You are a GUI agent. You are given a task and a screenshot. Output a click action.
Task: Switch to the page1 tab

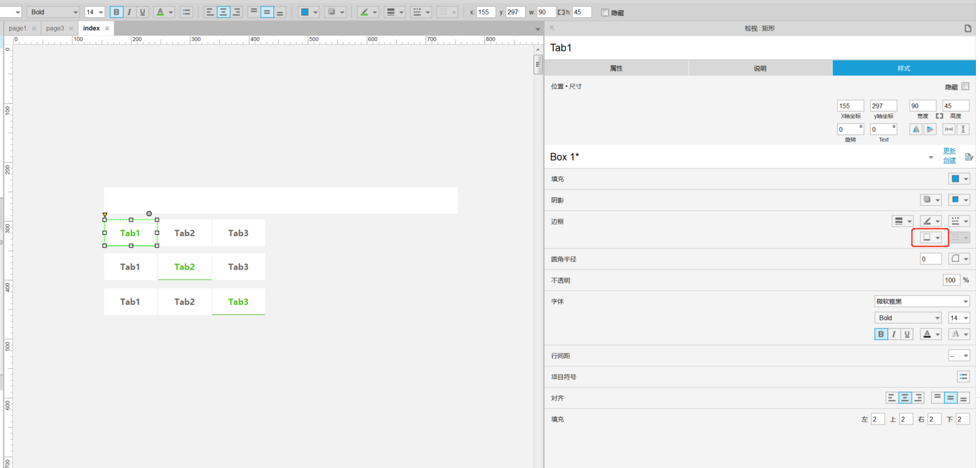(x=17, y=28)
